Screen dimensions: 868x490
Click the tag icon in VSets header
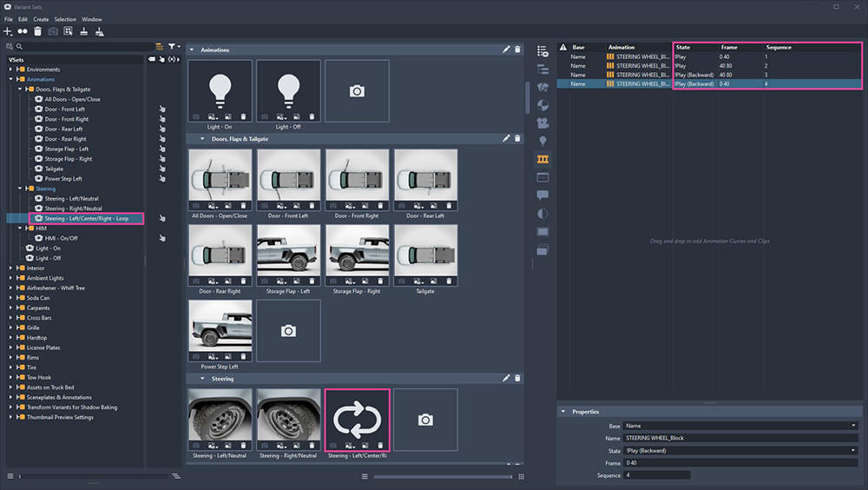pyautogui.click(x=152, y=59)
